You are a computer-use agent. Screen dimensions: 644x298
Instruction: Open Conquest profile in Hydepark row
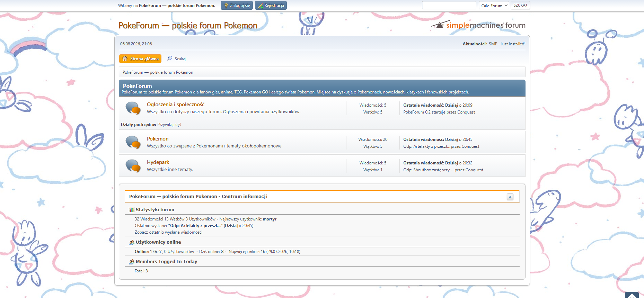point(474,170)
